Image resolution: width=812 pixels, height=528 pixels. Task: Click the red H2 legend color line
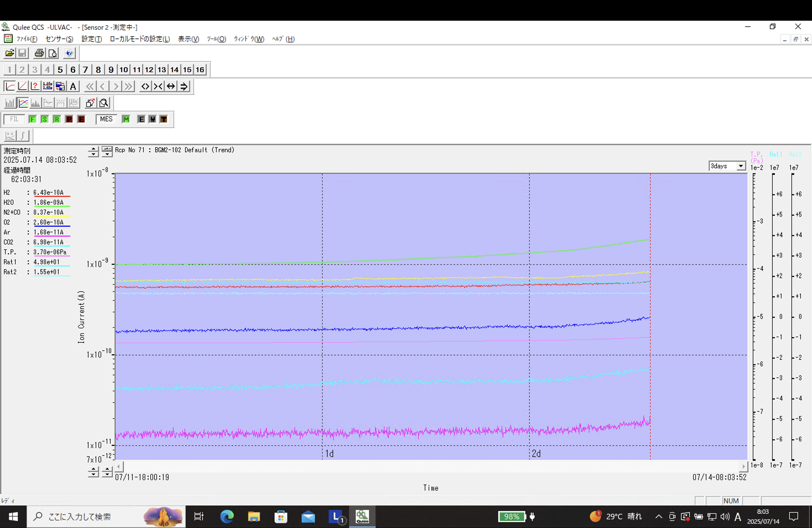click(x=52, y=196)
